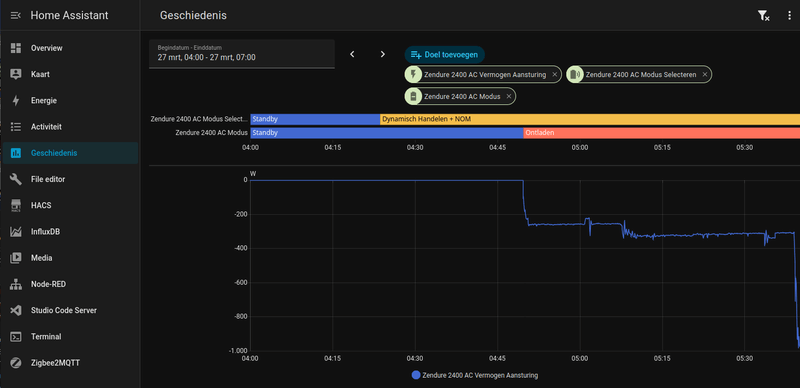The height and width of the screenshot is (388, 800).
Task: Clear filters with the filter-remove icon
Action: 763,16
